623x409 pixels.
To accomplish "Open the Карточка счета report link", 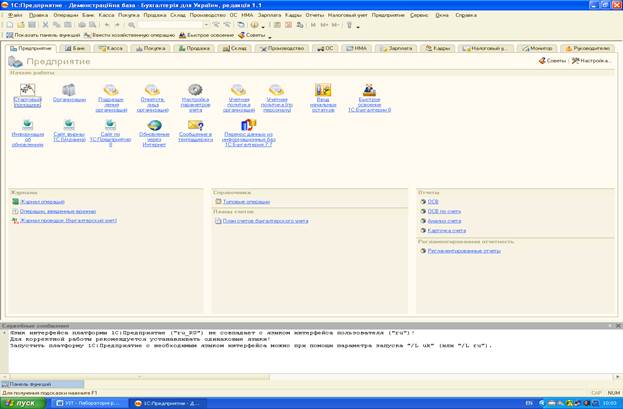I will (x=447, y=231).
